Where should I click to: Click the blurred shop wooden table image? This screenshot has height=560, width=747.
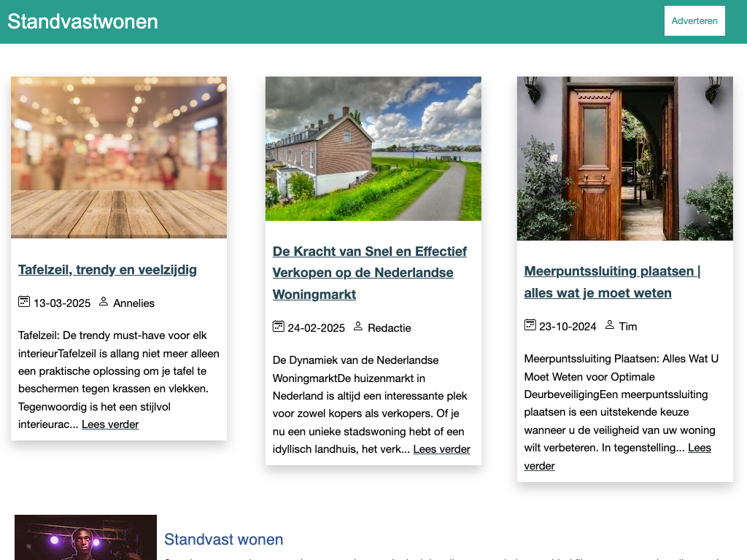tap(119, 157)
